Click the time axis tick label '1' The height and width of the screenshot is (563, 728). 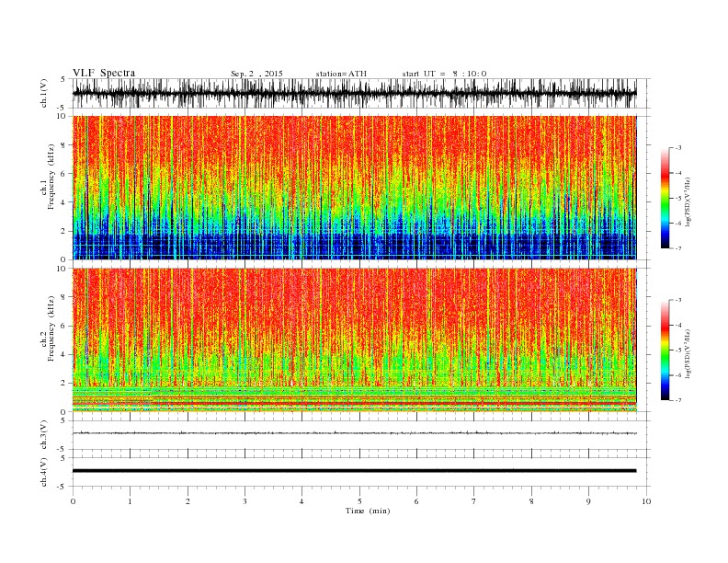tap(131, 501)
